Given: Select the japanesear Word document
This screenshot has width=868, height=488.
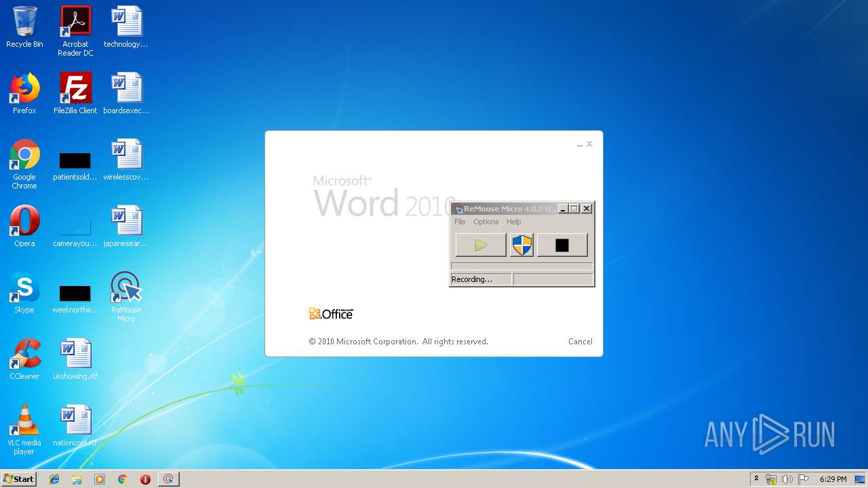Looking at the screenshot, I should tap(126, 226).
